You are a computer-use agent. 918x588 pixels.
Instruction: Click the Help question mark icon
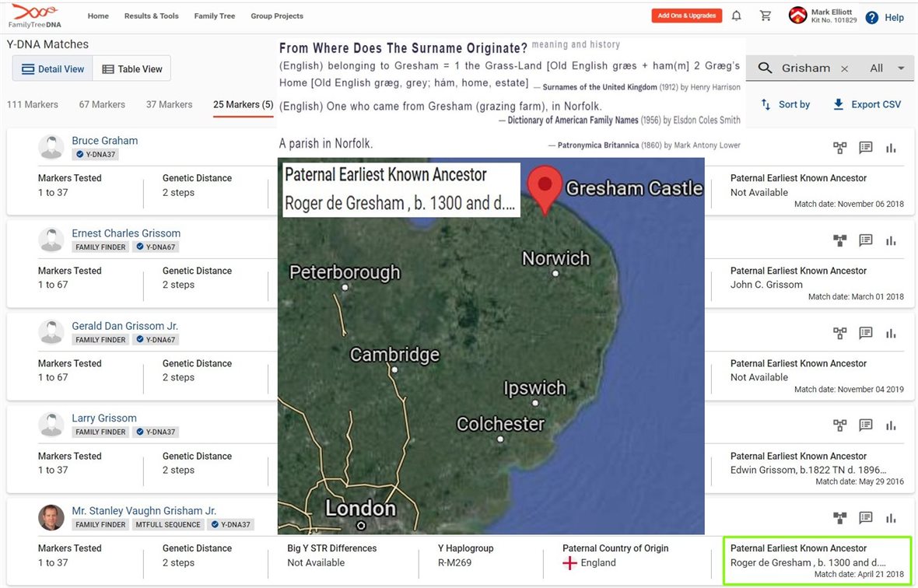pos(872,17)
